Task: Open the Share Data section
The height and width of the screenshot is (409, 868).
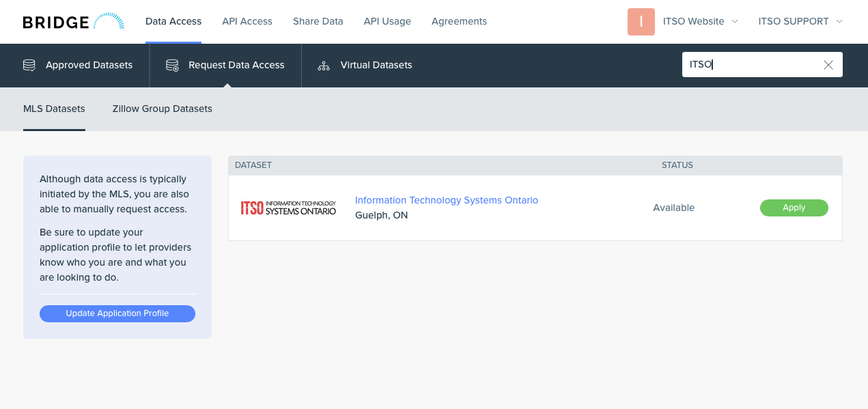Action: tap(318, 21)
